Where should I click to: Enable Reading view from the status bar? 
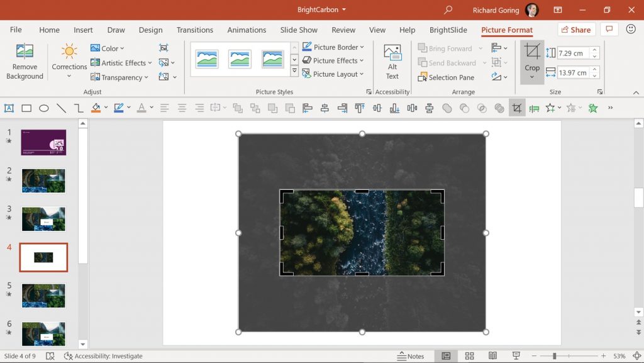point(492,355)
